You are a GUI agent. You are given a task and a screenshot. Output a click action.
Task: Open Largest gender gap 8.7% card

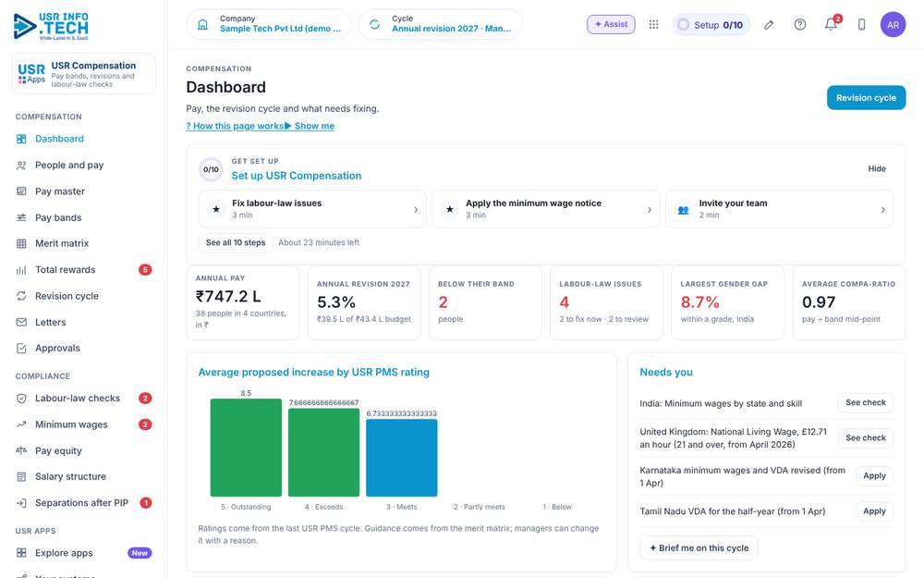point(728,302)
